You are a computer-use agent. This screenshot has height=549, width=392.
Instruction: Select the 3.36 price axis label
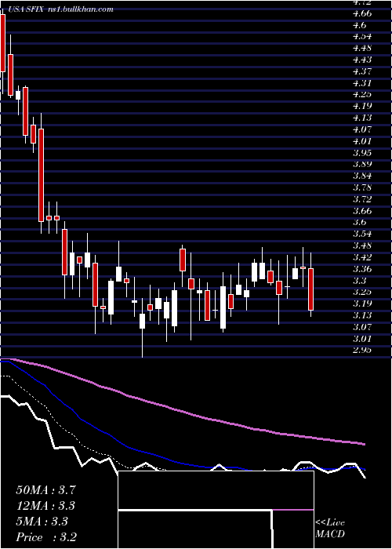[x=361, y=269]
